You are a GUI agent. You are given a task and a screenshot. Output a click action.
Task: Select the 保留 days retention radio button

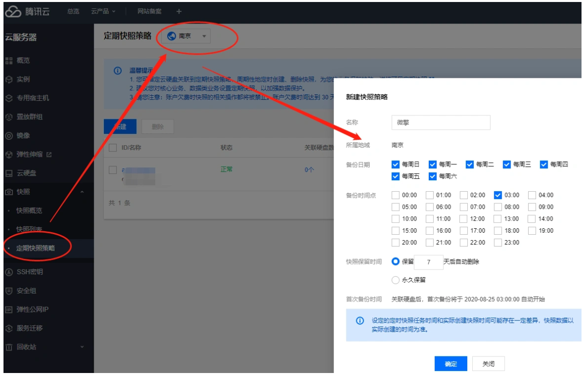395,262
